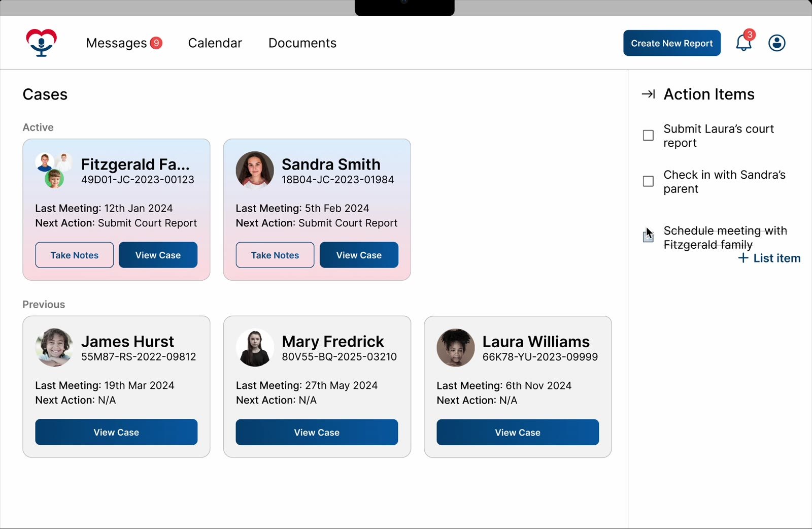812x529 pixels.
Task: Click Create New Report button
Action: tap(672, 43)
